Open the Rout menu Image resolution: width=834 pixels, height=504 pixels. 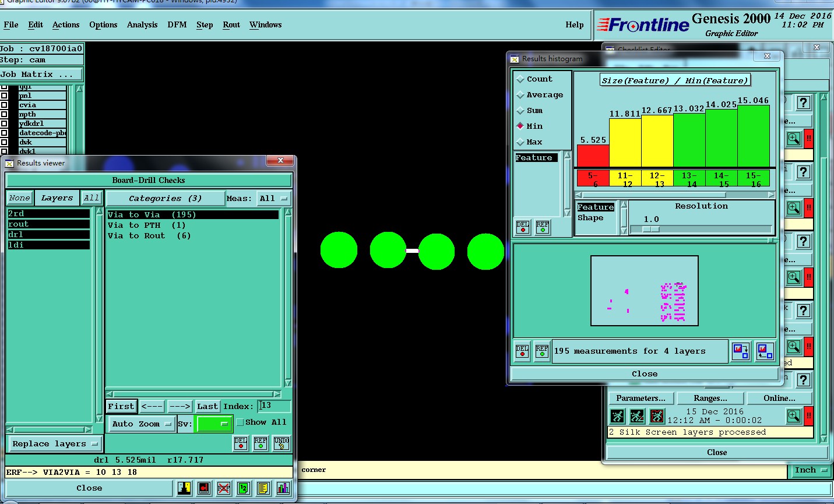coord(231,25)
